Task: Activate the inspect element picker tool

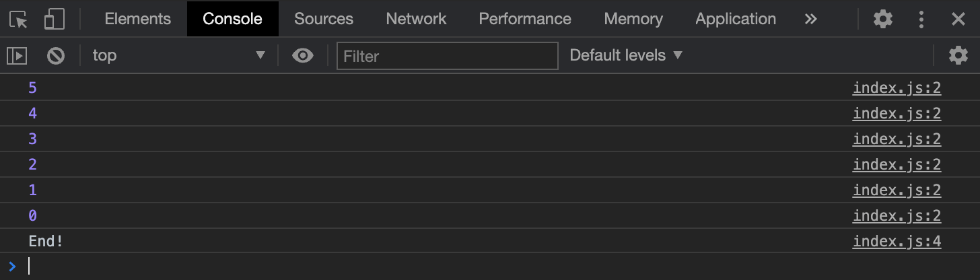Action: point(19,20)
